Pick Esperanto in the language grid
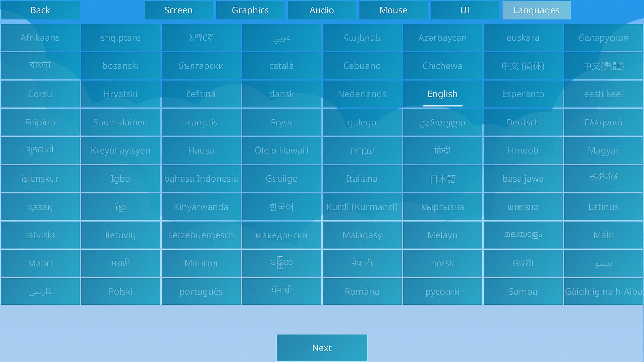 coord(523,94)
